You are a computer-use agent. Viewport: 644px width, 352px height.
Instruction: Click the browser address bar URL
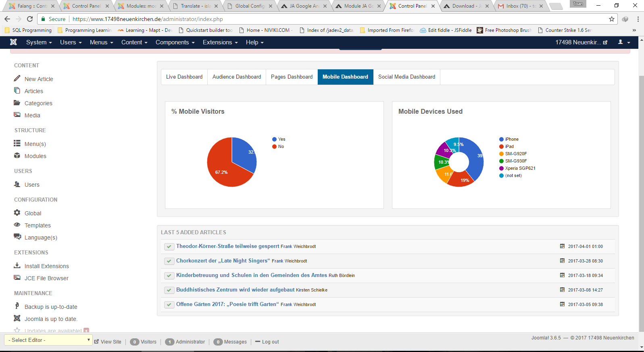point(148,19)
